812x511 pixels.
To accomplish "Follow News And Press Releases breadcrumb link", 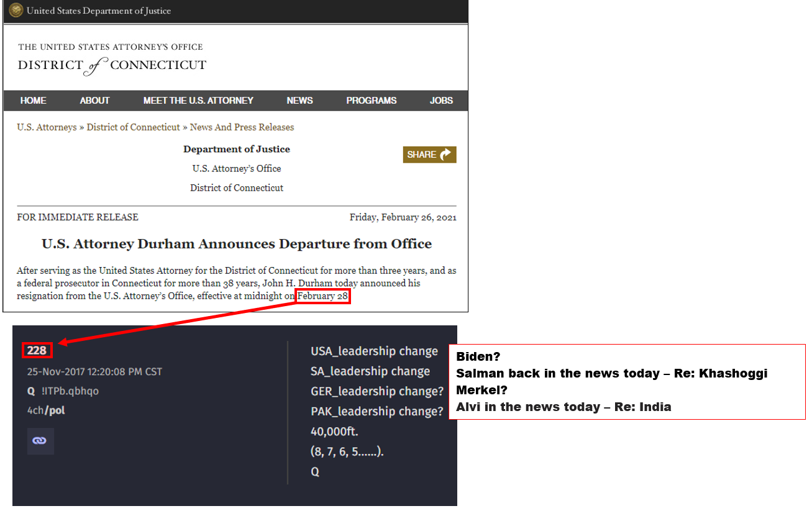I will (x=242, y=127).
